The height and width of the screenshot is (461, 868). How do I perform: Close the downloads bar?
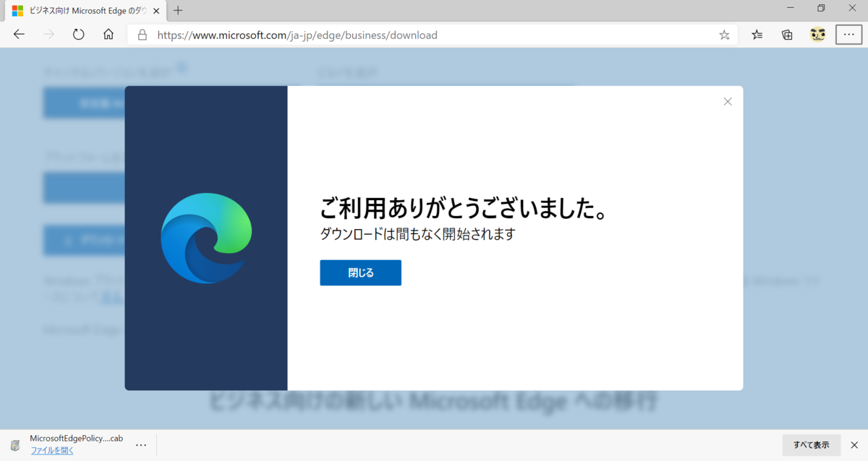[854, 445]
